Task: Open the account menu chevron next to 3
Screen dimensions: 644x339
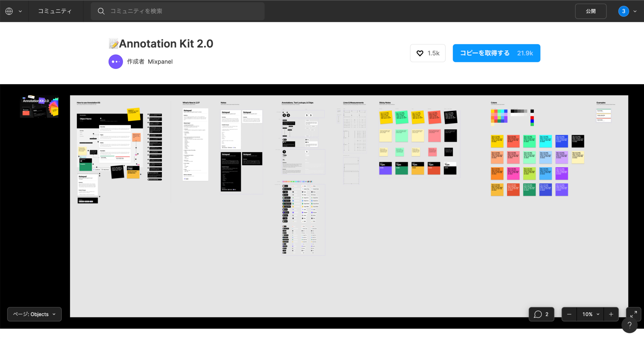Action: click(635, 11)
